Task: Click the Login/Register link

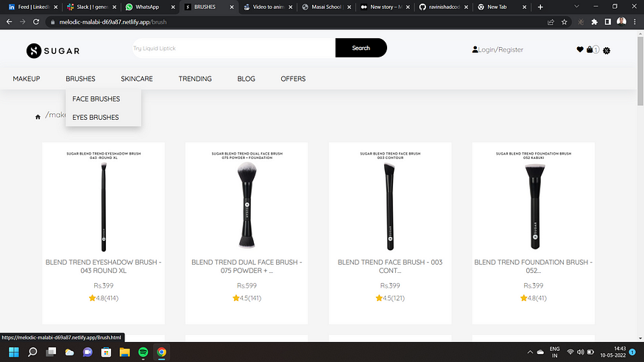Action: pos(500,49)
